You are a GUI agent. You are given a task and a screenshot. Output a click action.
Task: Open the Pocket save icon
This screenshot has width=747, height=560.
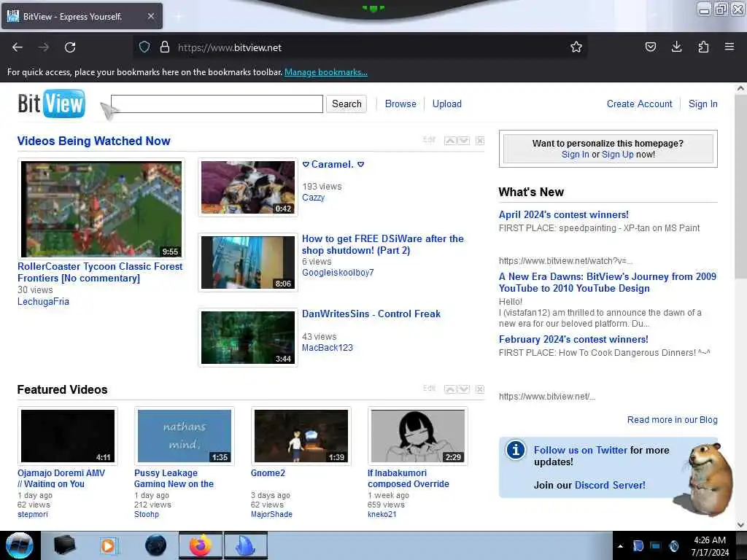[x=650, y=47]
